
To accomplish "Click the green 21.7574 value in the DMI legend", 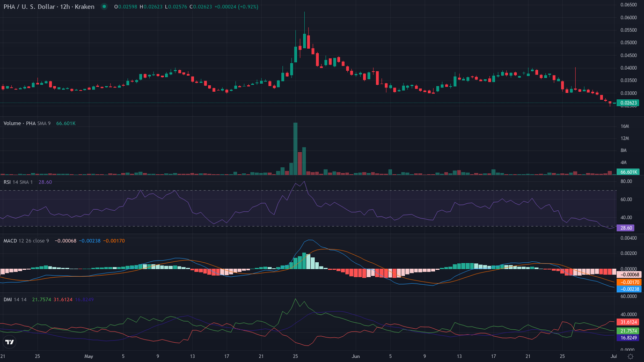I will (x=41, y=300).
